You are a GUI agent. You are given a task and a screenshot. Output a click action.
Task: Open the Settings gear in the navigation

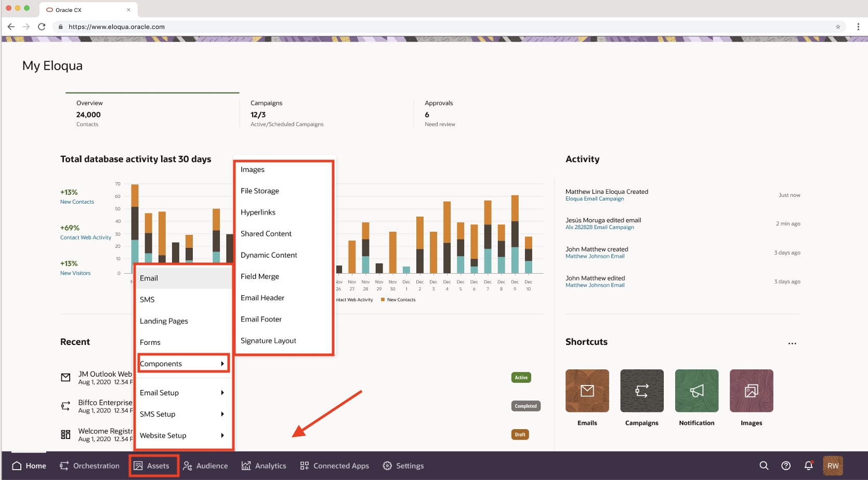(403, 465)
